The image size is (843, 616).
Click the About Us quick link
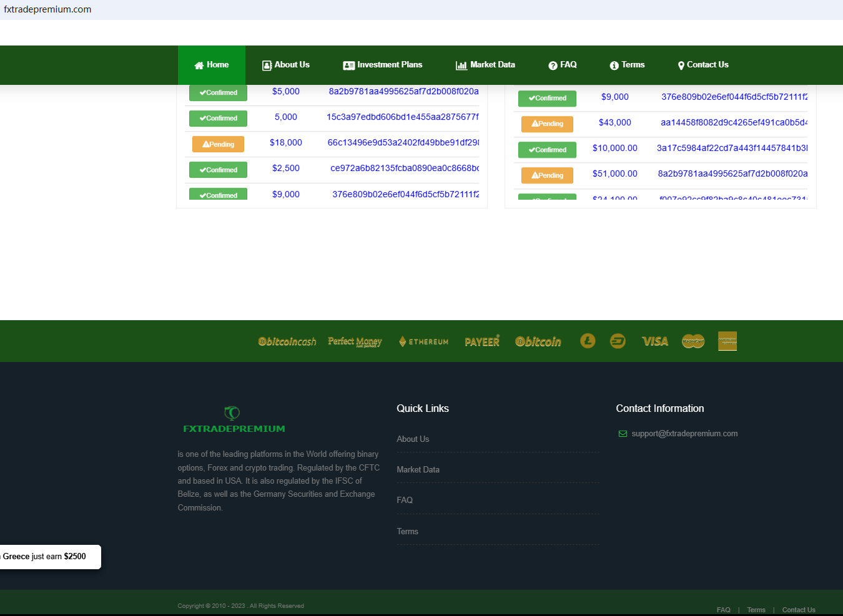[x=413, y=439]
